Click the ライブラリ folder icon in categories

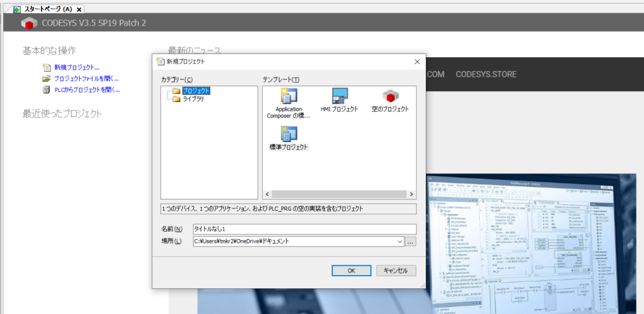(x=177, y=99)
